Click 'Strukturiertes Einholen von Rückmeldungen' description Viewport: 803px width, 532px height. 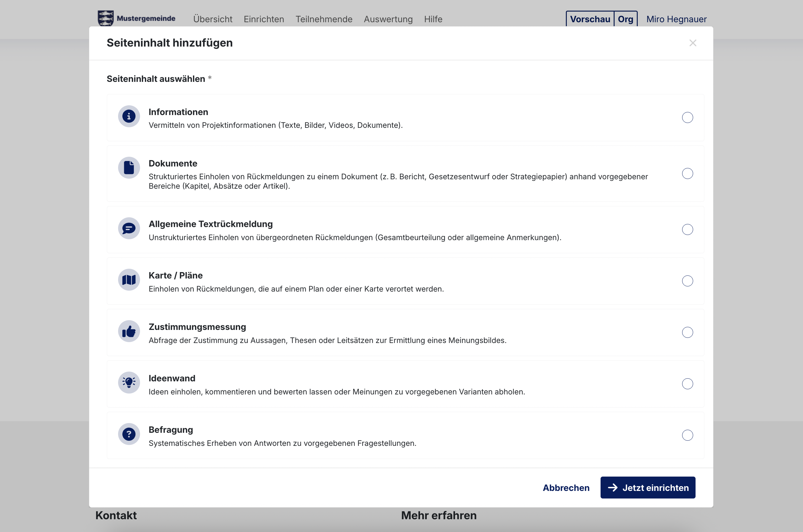click(398, 181)
